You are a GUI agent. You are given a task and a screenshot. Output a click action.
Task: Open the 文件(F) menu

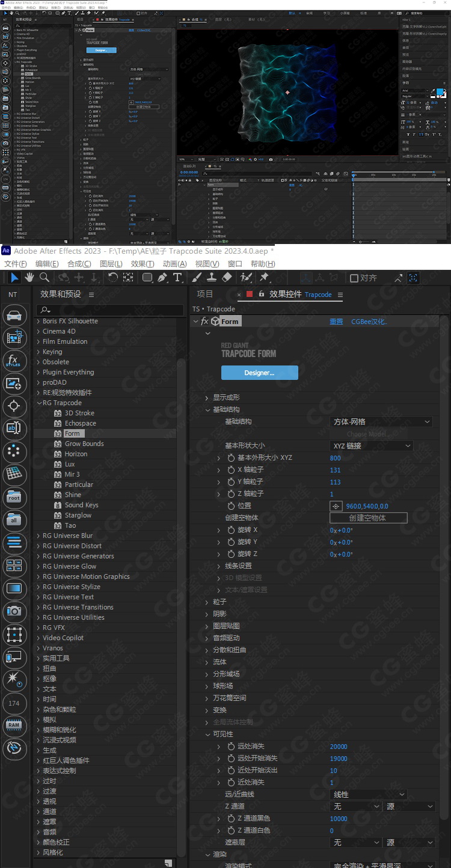(x=16, y=264)
